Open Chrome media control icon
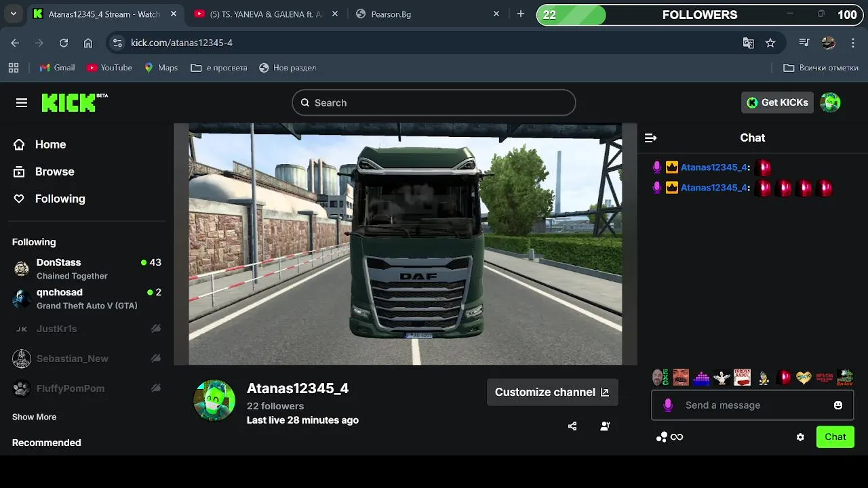Screen dimensions: 868x488 coord(804,43)
